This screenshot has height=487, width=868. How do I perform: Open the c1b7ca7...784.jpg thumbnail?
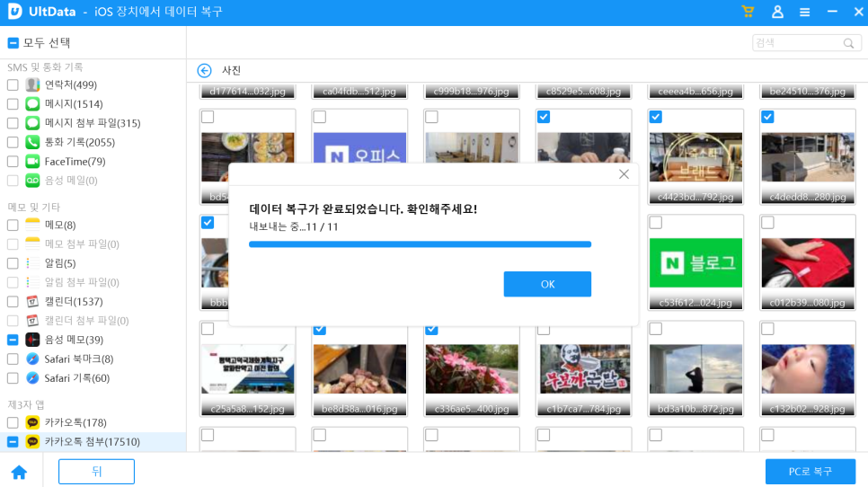click(584, 369)
